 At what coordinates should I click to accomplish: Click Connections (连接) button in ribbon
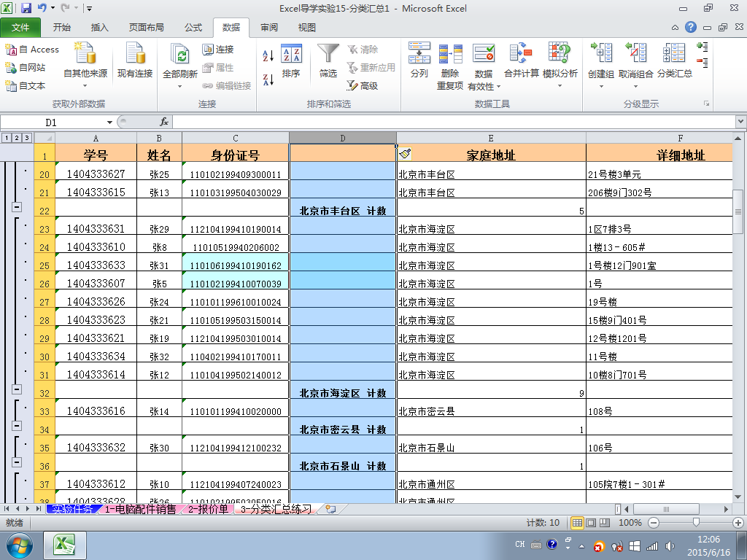coord(217,49)
